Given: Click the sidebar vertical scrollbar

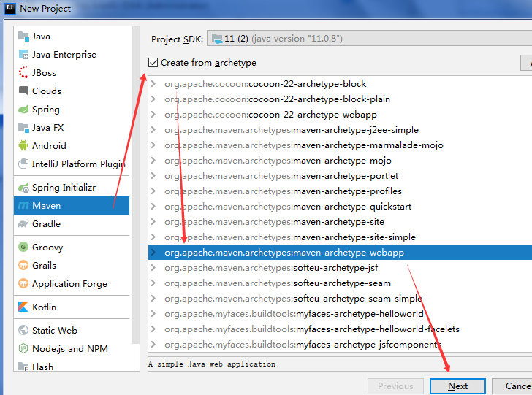Looking at the screenshot, I should (136, 185).
